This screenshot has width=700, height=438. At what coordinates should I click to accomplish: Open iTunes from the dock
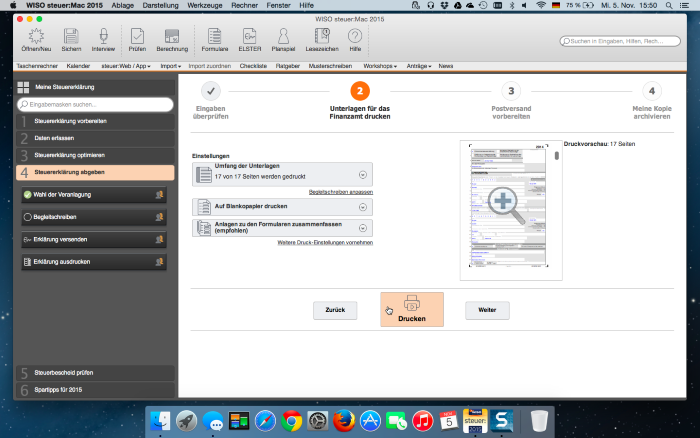coord(423,421)
